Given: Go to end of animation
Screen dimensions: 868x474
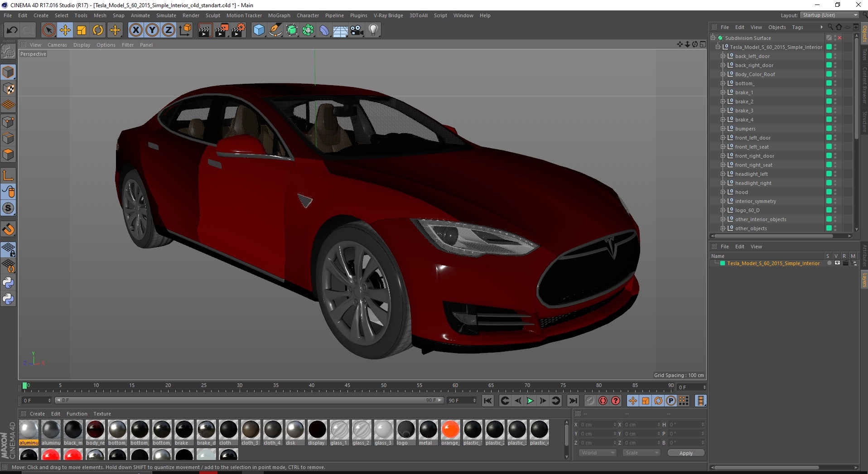Looking at the screenshot, I should click(573, 401).
